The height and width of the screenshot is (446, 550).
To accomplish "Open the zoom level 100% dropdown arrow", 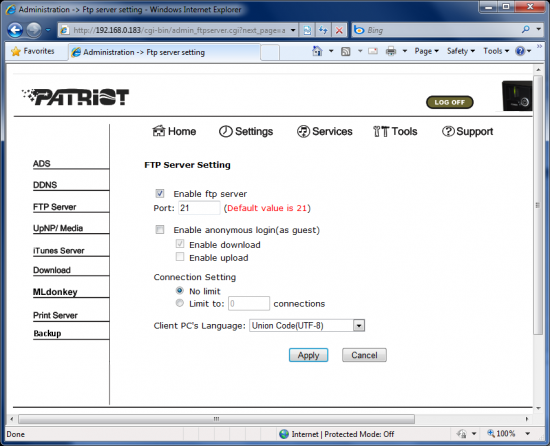I will (528, 434).
